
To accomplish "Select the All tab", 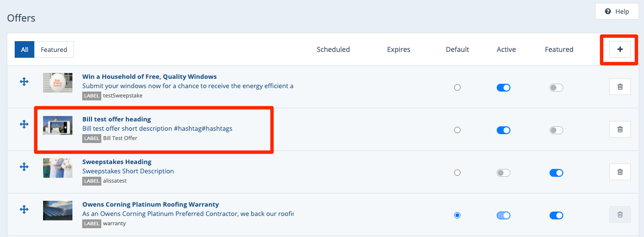I will [24, 49].
